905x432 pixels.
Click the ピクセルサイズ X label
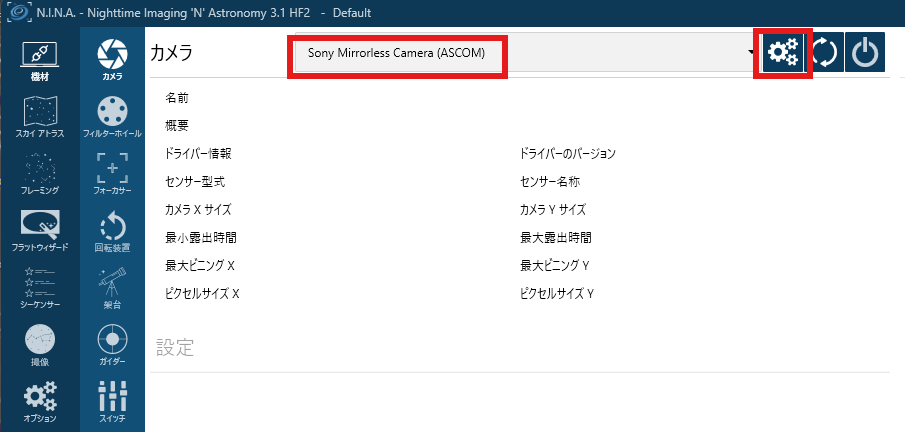[203, 293]
